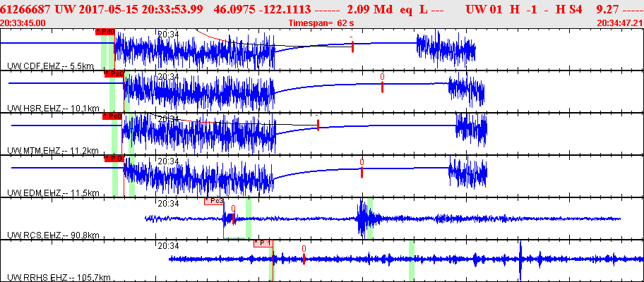Image resolution: width=644 pixels, height=282 pixels.
Task: Select the Pc3 pick flag on RCS trace
Action: click(x=214, y=201)
